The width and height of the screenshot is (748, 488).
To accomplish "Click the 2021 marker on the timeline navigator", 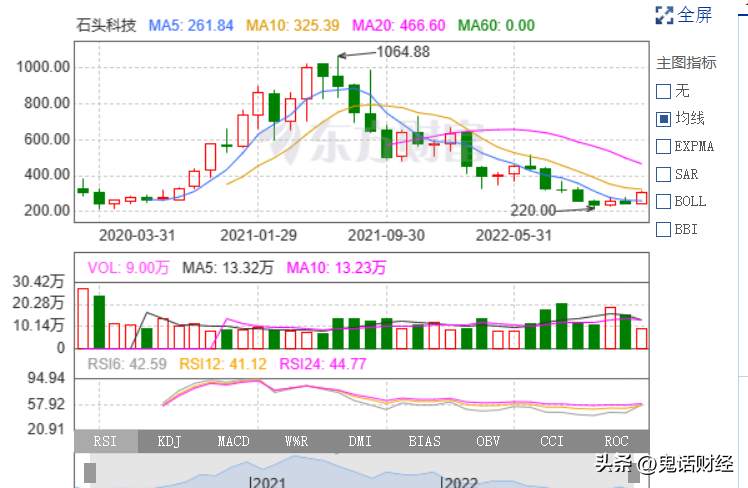I will [x=267, y=482].
